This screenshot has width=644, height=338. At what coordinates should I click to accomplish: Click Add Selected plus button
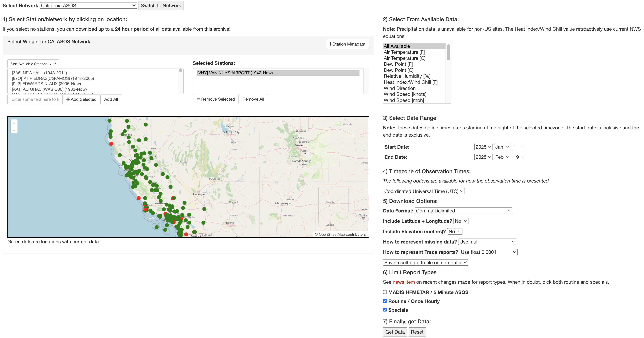81,99
